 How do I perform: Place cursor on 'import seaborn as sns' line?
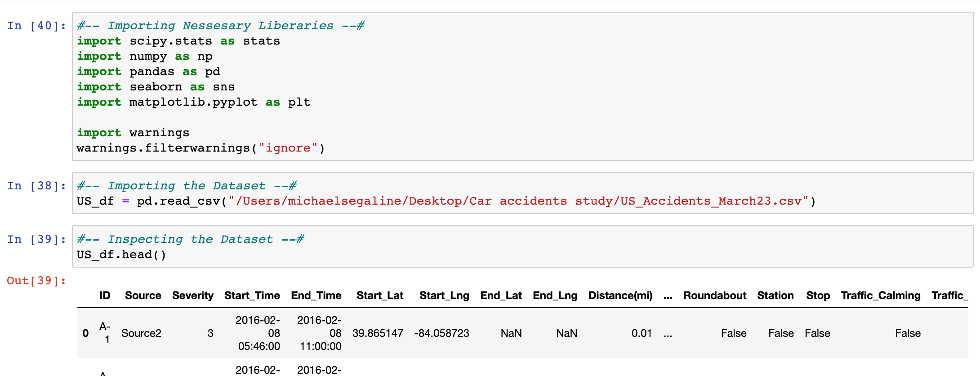point(156,87)
